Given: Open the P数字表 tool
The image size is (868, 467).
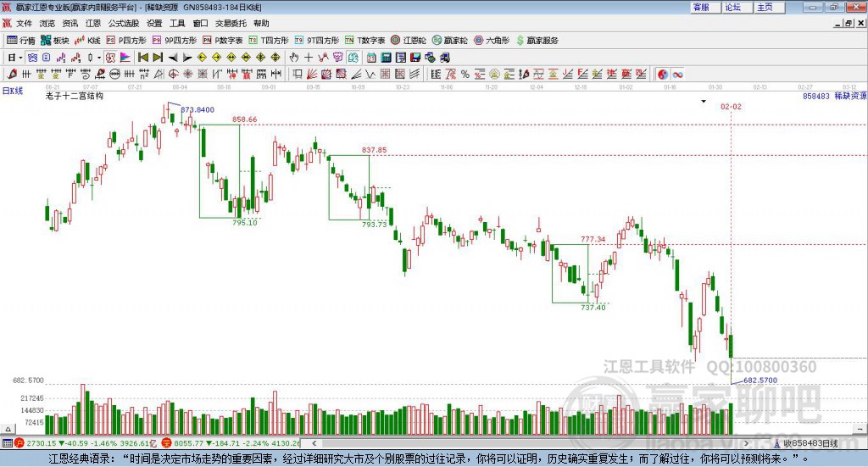Looking at the screenshot, I should coord(223,41).
